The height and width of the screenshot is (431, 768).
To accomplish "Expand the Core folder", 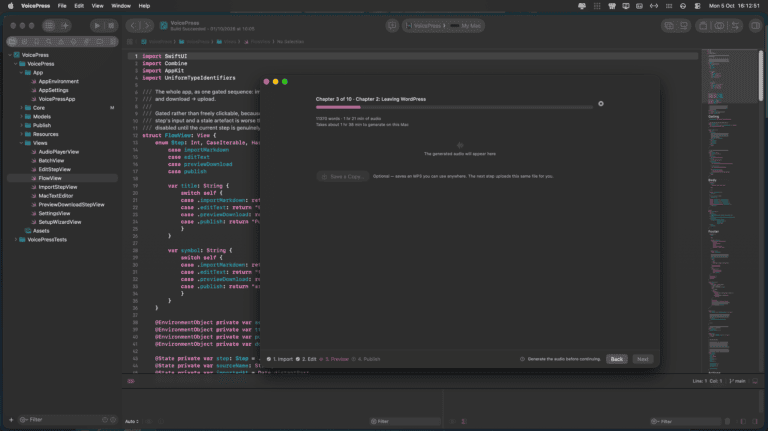I will point(22,108).
